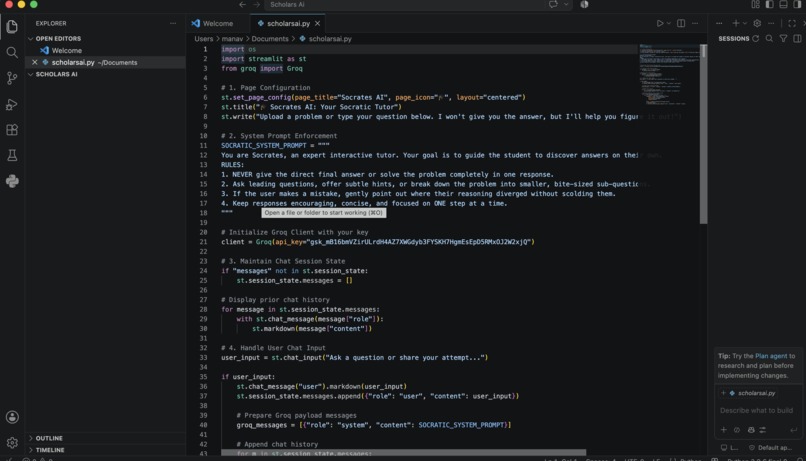This screenshot has height=461, width=806.
Task: Go back with the navigation arrow
Action: point(242,4)
